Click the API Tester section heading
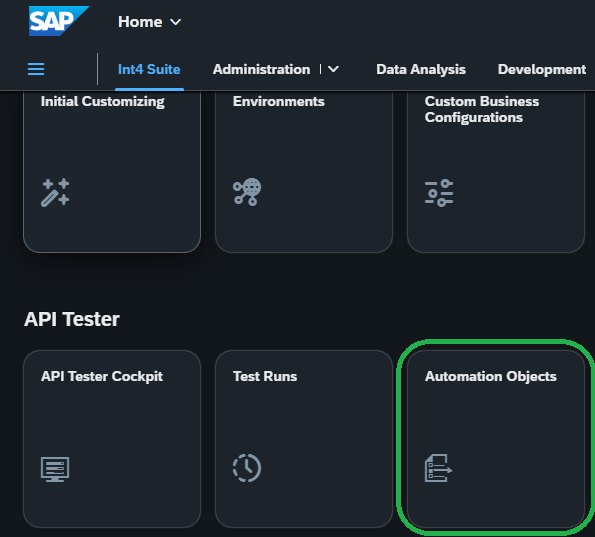Image resolution: width=595 pixels, height=537 pixels. click(72, 319)
